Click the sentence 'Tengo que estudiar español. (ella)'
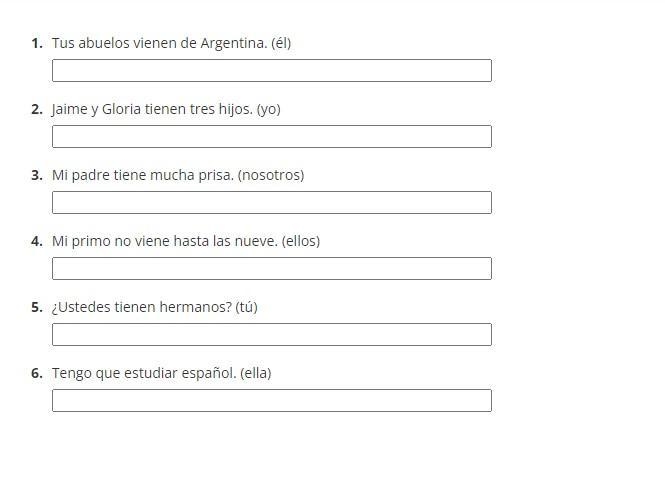This screenshot has width=665, height=482. pos(162,373)
